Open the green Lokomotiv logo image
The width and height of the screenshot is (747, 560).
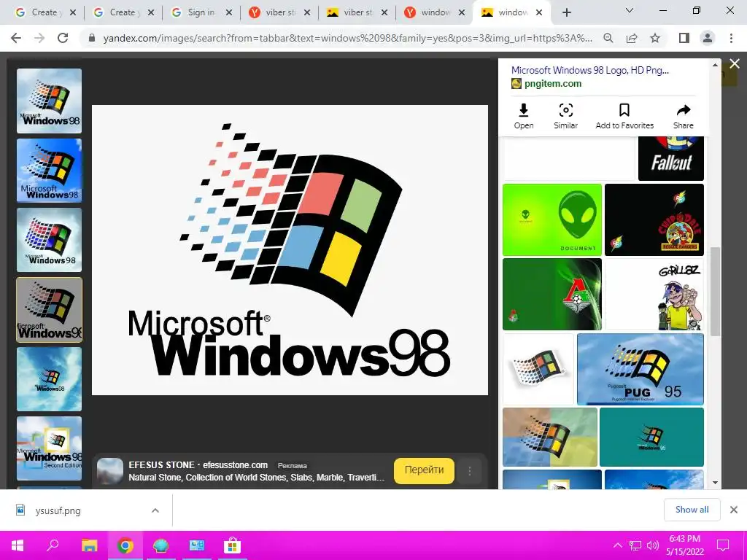[552, 295]
